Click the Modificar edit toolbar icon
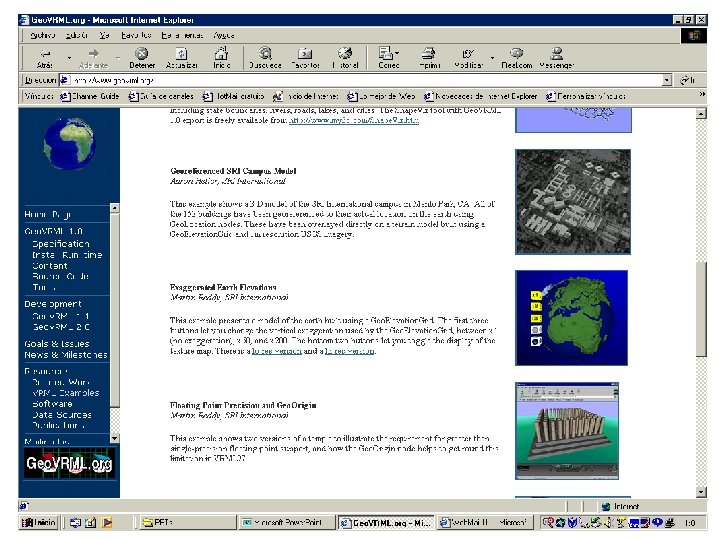The image size is (720, 540). pyautogui.click(x=468, y=57)
